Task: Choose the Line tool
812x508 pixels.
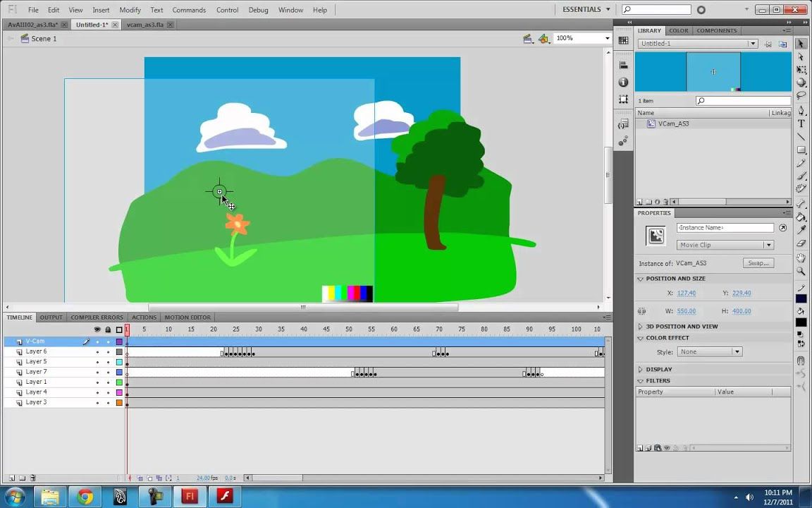Action: (801, 136)
